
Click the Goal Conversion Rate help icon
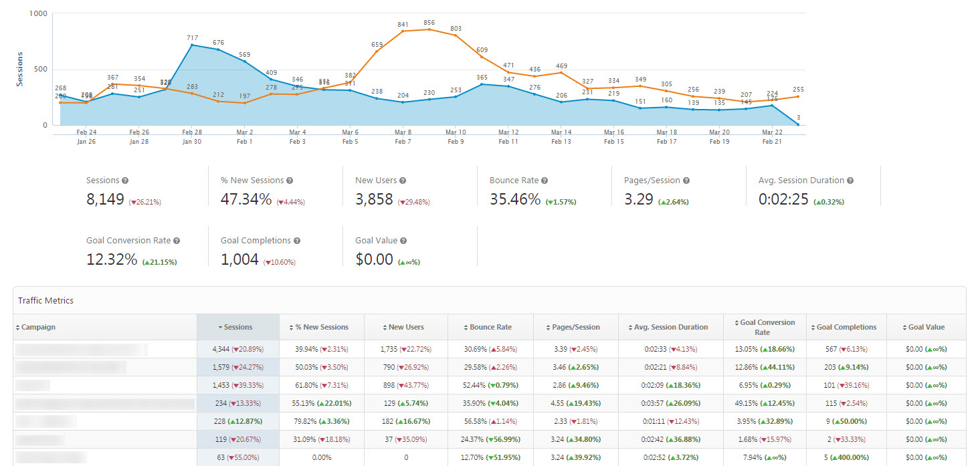click(x=177, y=241)
